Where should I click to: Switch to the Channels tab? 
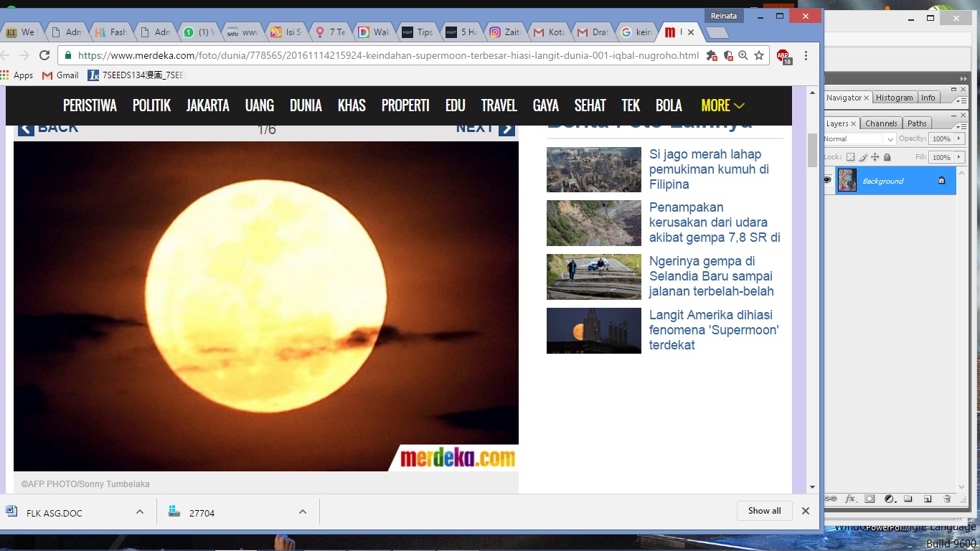click(x=881, y=123)
